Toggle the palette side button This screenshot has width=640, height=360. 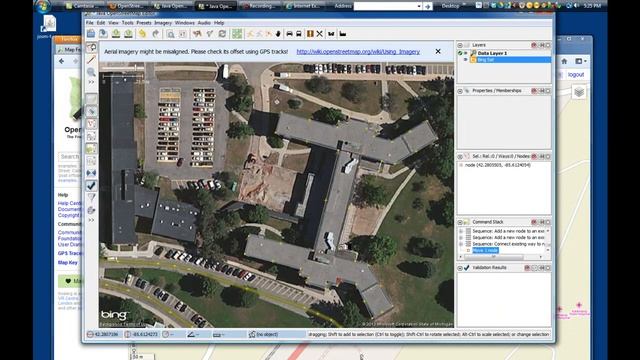click(91, 210)
